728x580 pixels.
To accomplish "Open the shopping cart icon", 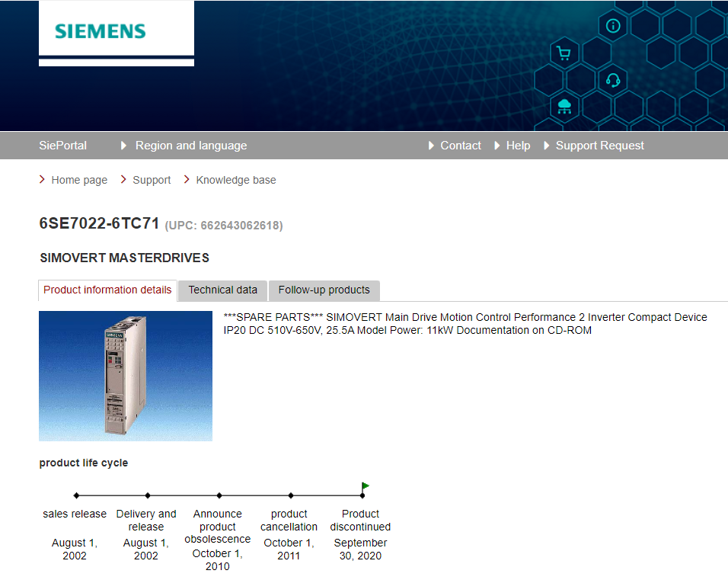I will [564, 53].
